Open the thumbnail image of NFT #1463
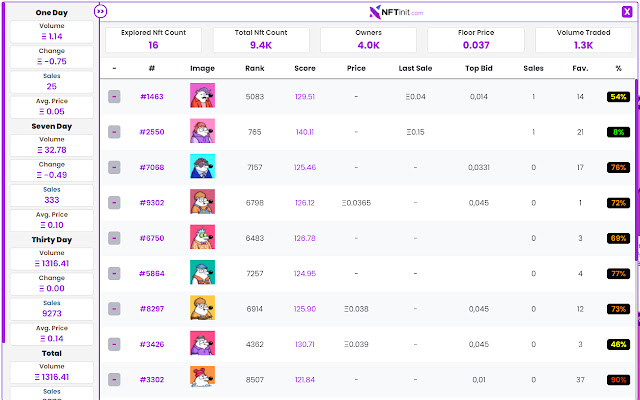Screen dimensions: 640x400 [x=203, y=97]
